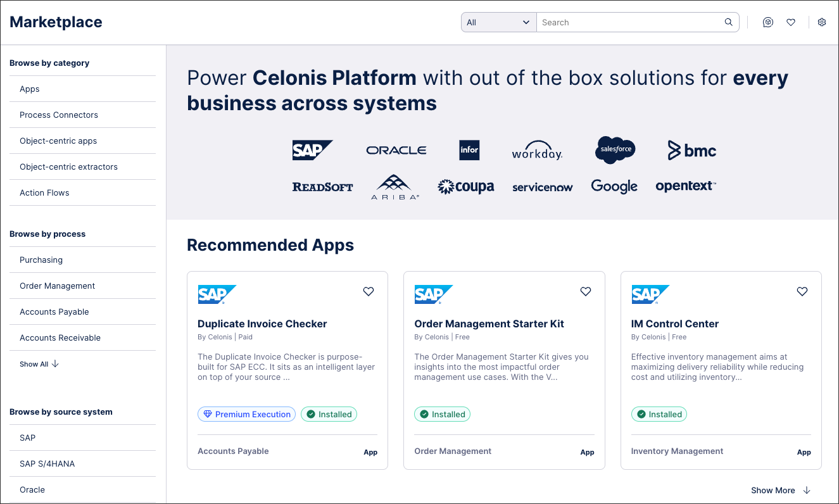
Task: Open the All search filter dropdown
Action: coord(499,22)
